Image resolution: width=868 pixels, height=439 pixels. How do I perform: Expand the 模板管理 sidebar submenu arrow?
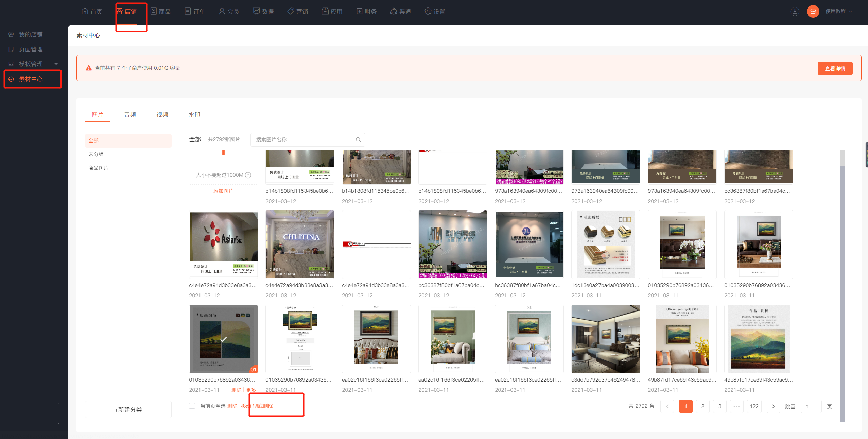tap(56, 64)
